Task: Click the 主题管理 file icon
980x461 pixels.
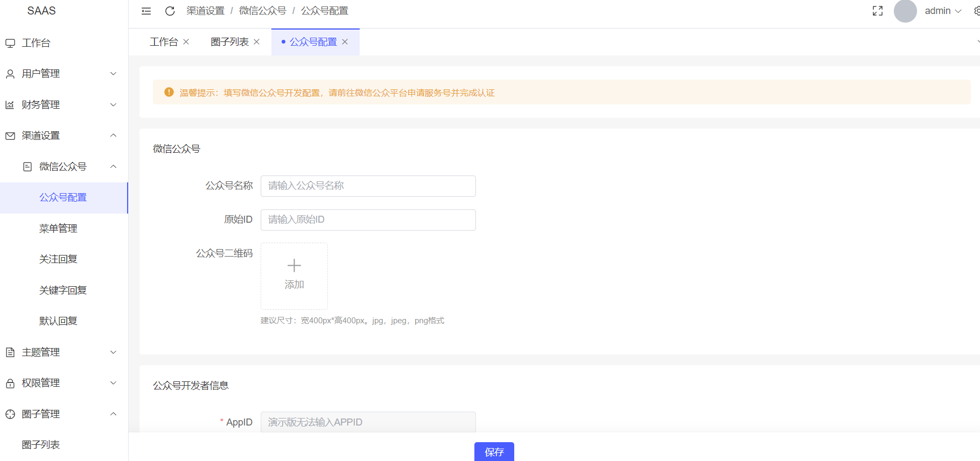Action: tap(10, 352)
